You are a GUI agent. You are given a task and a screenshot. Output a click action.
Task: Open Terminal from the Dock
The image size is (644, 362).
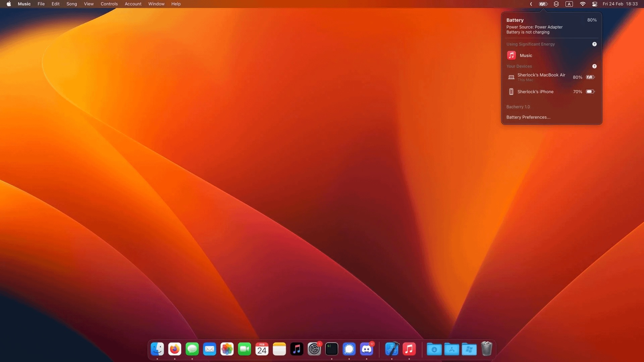click(332, 349)
